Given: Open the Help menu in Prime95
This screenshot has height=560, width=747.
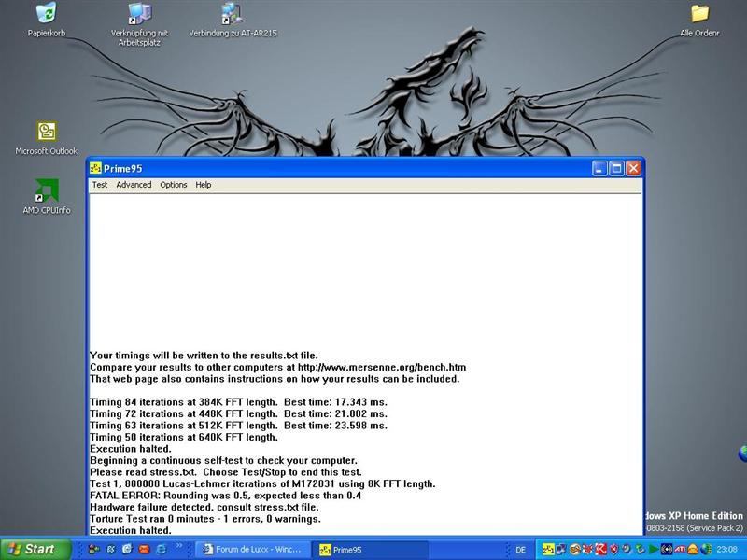Looking at the screenshot, I should click(x=203, y=185).
